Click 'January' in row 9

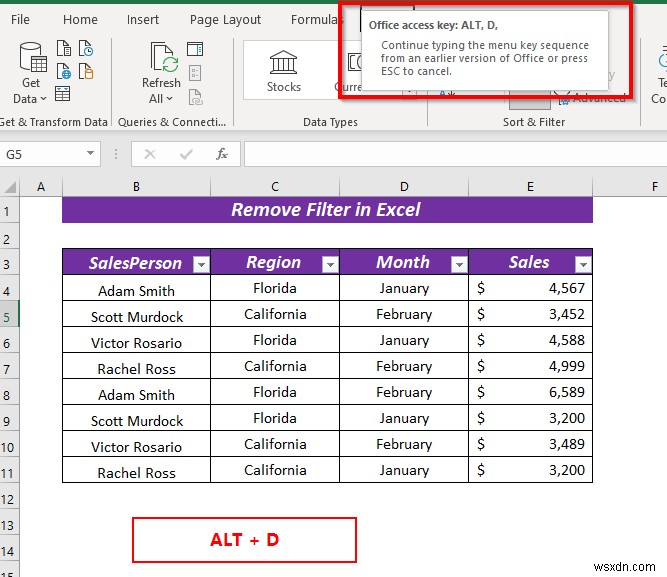tap(404, 418)
